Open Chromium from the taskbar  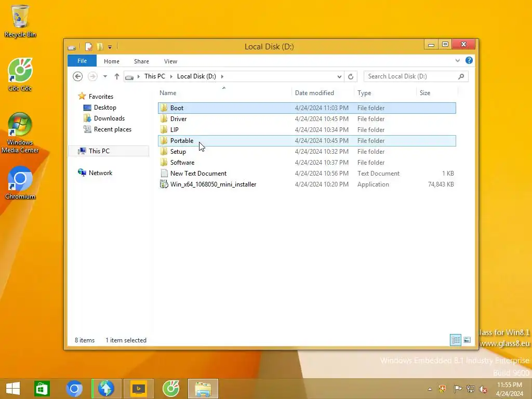point(74,389)
